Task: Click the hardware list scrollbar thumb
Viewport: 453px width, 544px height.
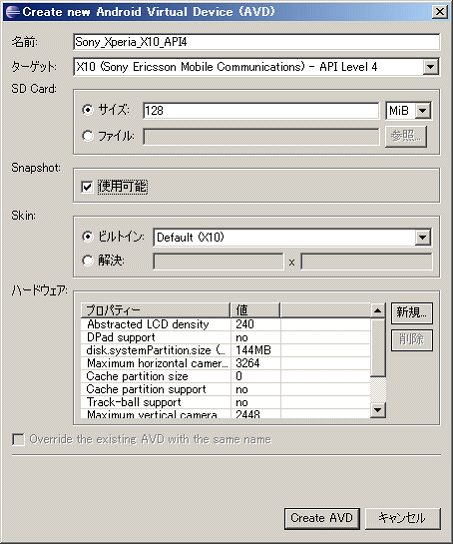Action: pos(378,347)
